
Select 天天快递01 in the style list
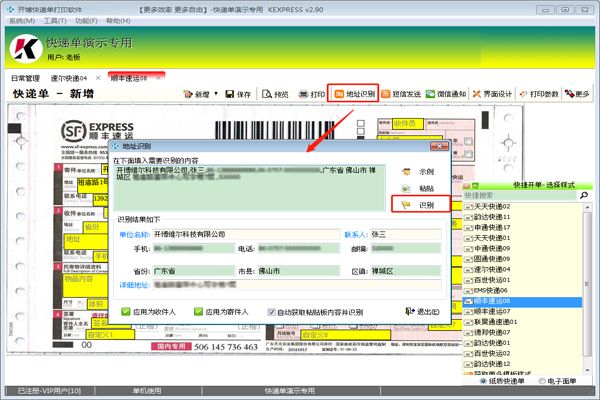[523, 238]
